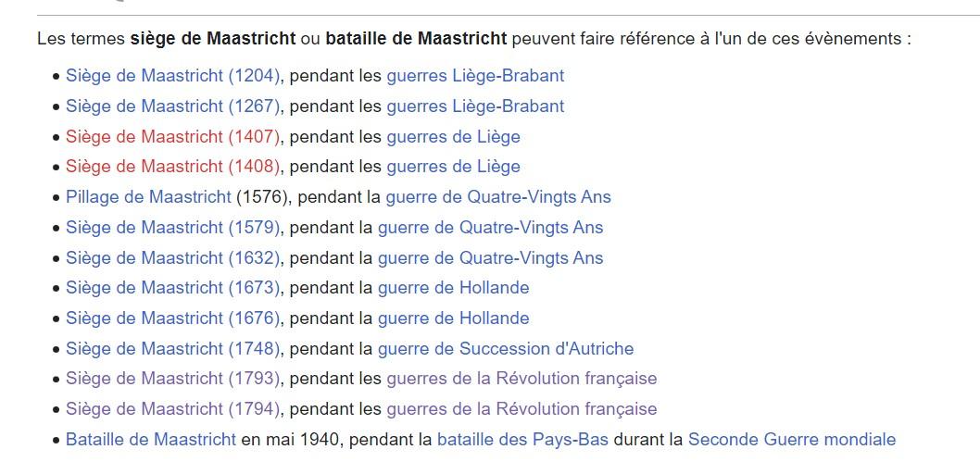Open the Pillage de Maastricht article
Image resolution: width=980 pixels, height=462 pixels.
tap(148, 197)
